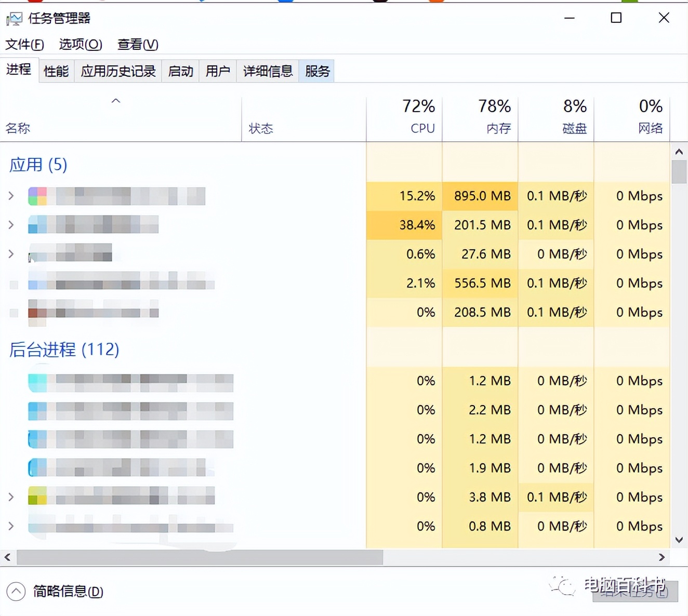Image resolution: width=688 pixels, height=616 pixels.
Task: Click the colorful icon of the 15.2% CPU app
Action: (36, 196)
